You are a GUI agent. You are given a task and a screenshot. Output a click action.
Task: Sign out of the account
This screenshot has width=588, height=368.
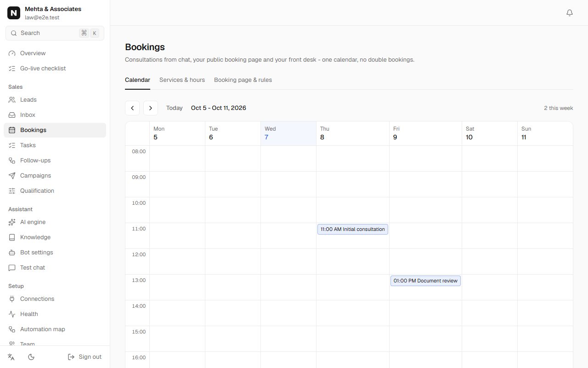point(85,357)
